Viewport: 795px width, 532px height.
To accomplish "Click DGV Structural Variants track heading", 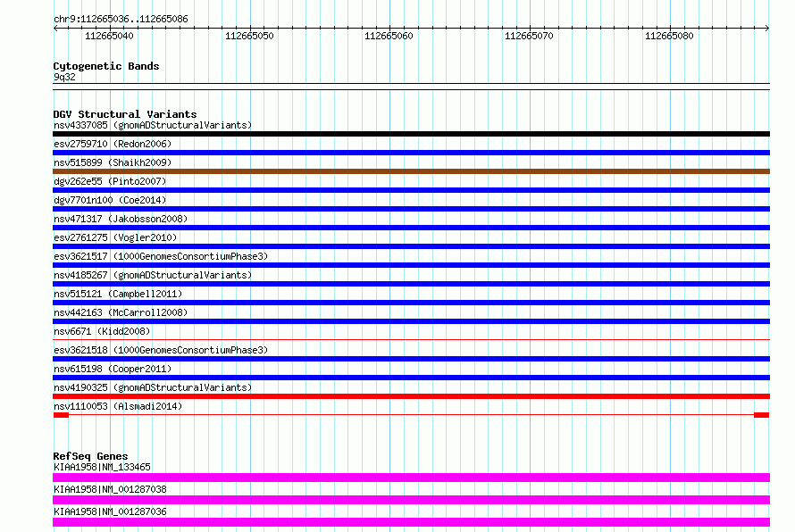I will click(x=125, y=114).
